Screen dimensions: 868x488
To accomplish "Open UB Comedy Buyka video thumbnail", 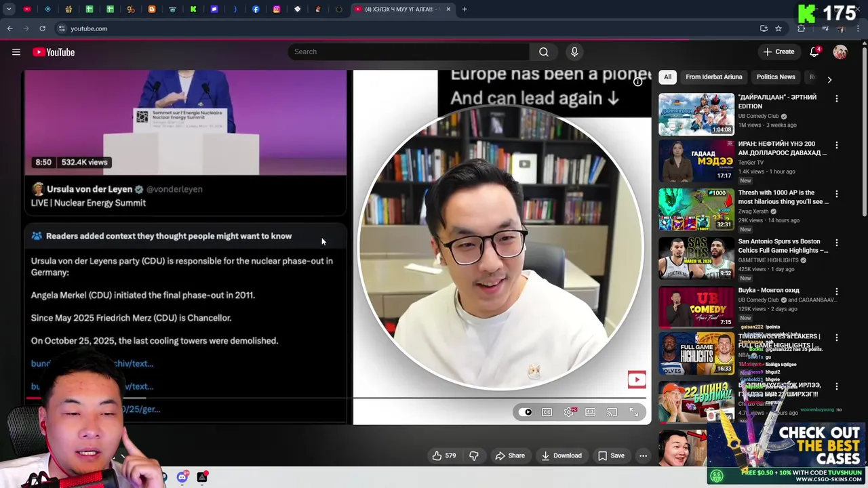I will [x=696, y=307].
